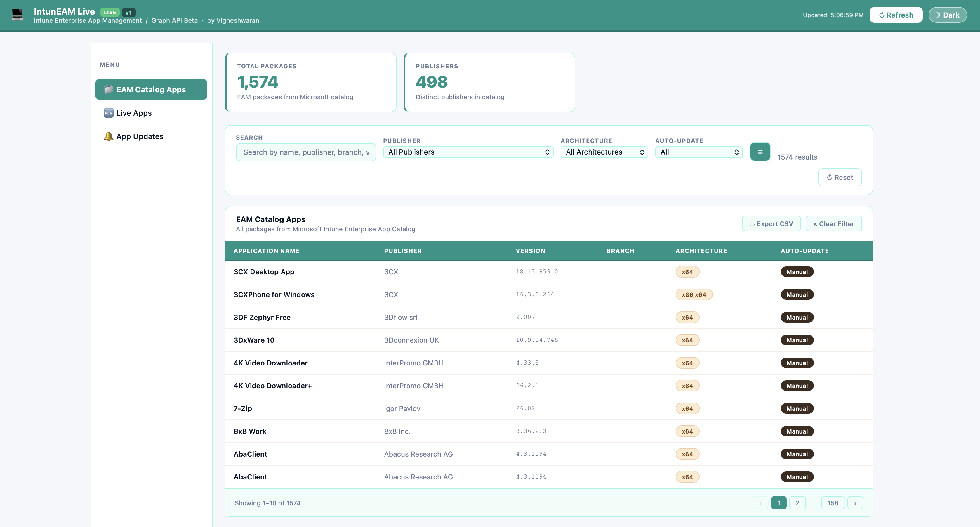
Task: Select 7-Zip app name
Action: coord(242,409)
